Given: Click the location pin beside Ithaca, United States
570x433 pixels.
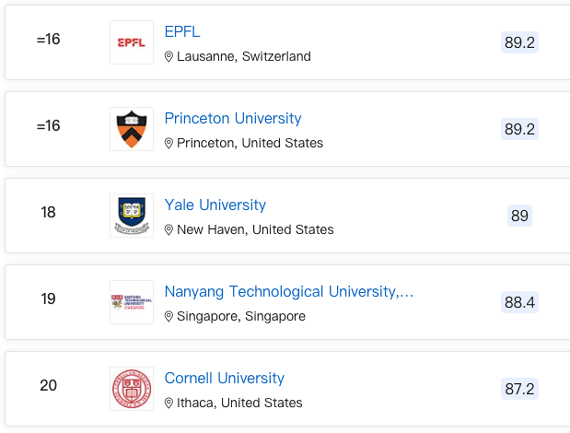Looking at the screenshot, I should [169, 403].
